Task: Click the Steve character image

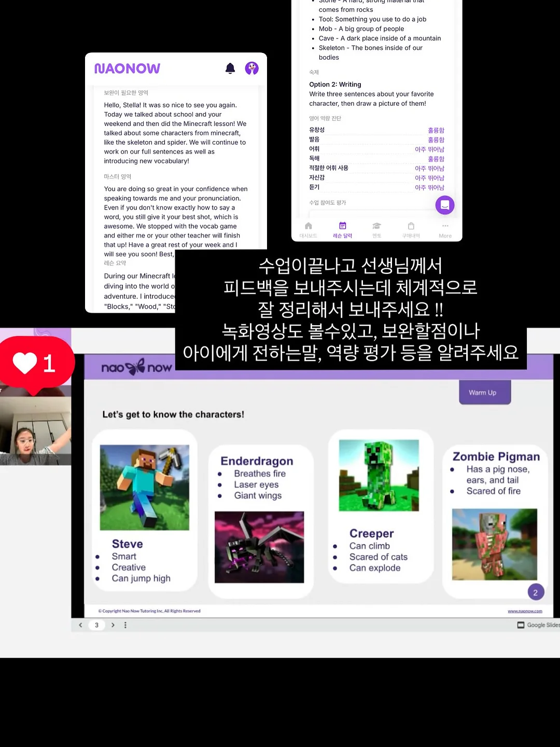Action: 145,487
